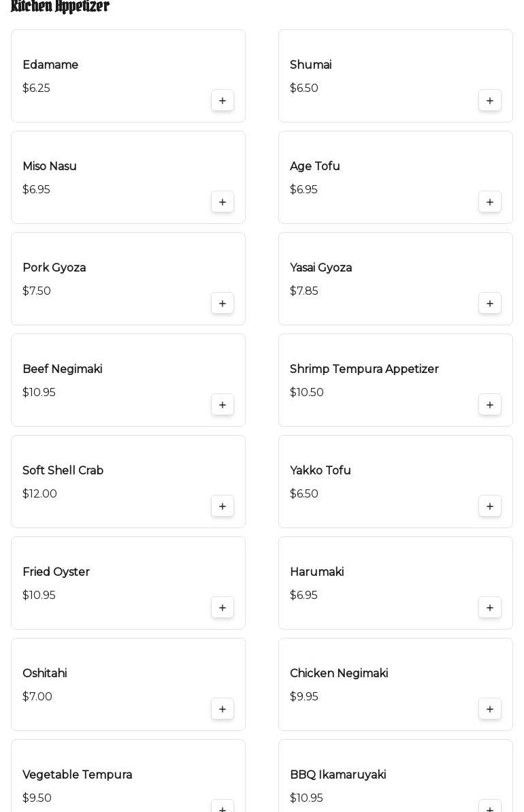Click the Soft Shell Crab item title
The height and width of the screenshot is (812, 524).
(x=63, y=470)
